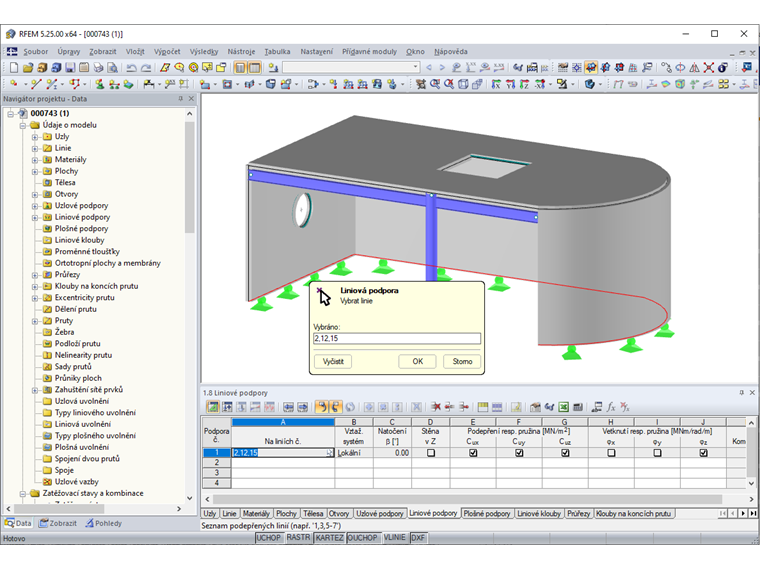Image resolution: width=760 pixels, height=570 pixels.
Task: Open print preview with the magnifier icon
Action: click(112, 68)
